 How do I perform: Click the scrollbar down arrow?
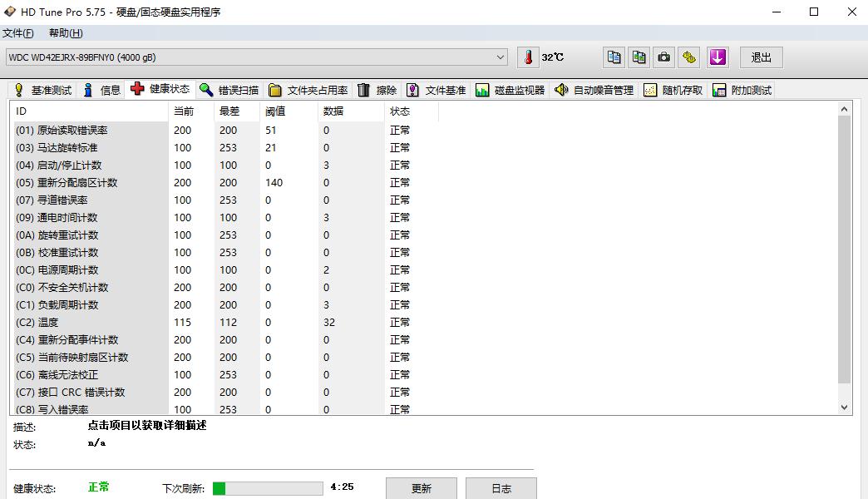tap(844, 407)
